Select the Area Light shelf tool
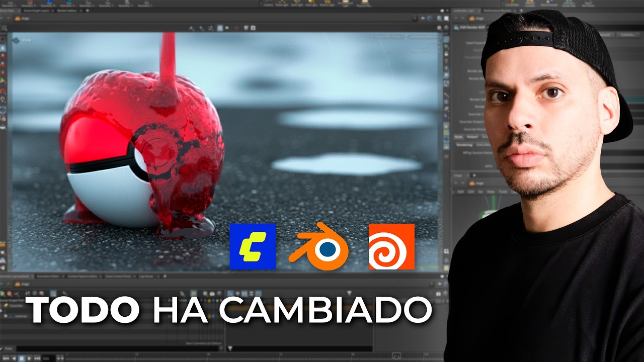This screenshot has width=644, height=362. point(311,4)
